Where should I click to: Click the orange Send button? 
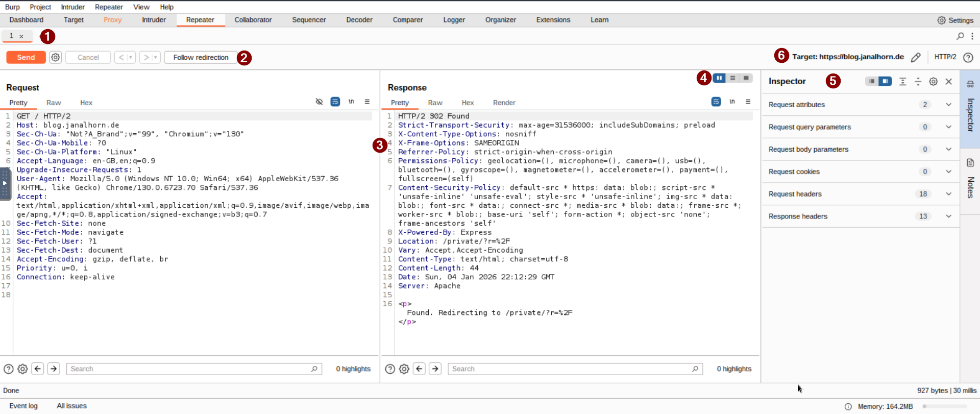[26, 57]
